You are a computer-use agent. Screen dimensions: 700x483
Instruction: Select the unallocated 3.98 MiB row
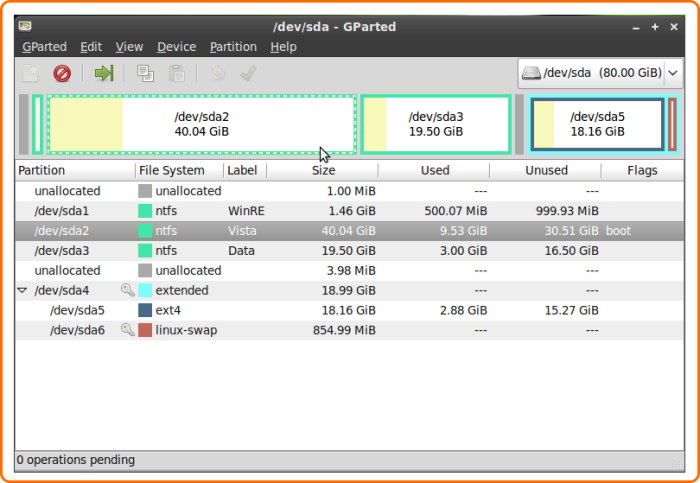pyautogui.click(x=349, y=271)
